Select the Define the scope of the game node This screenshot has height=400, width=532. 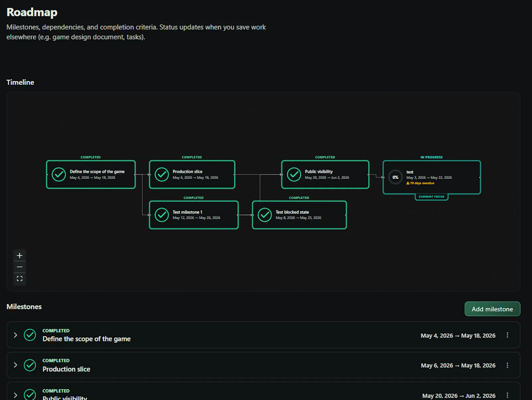tap(91, 175)
